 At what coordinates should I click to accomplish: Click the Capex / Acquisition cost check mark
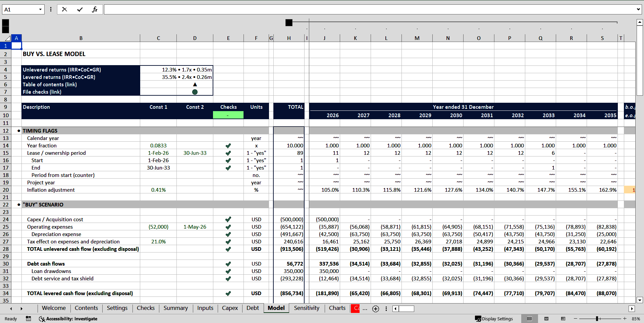228,219
